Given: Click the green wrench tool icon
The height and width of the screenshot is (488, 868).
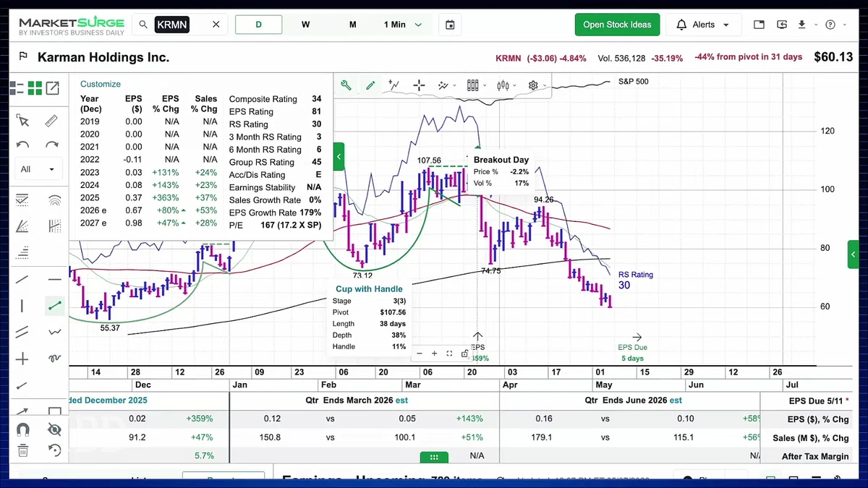Looking at the screenshot, I should coord(346,85).
